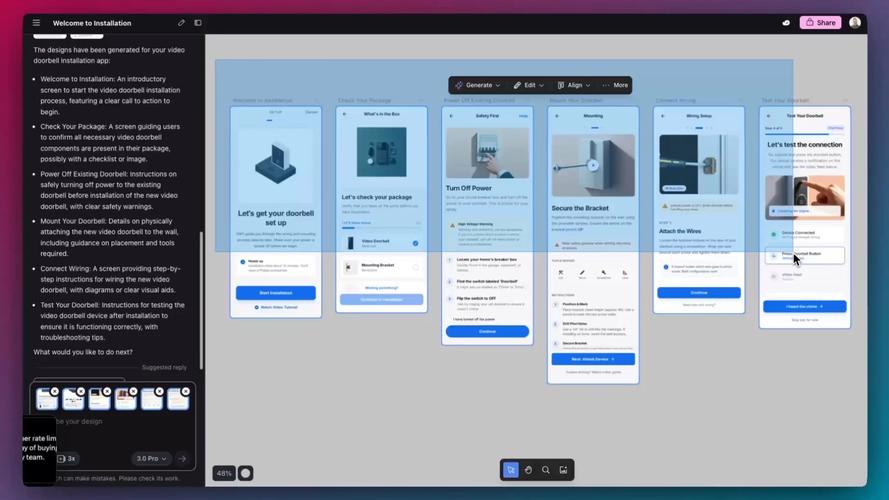Check the Video Doorbell checklist item
This screenshot has height=500, width=889.
tap(416, 243)
